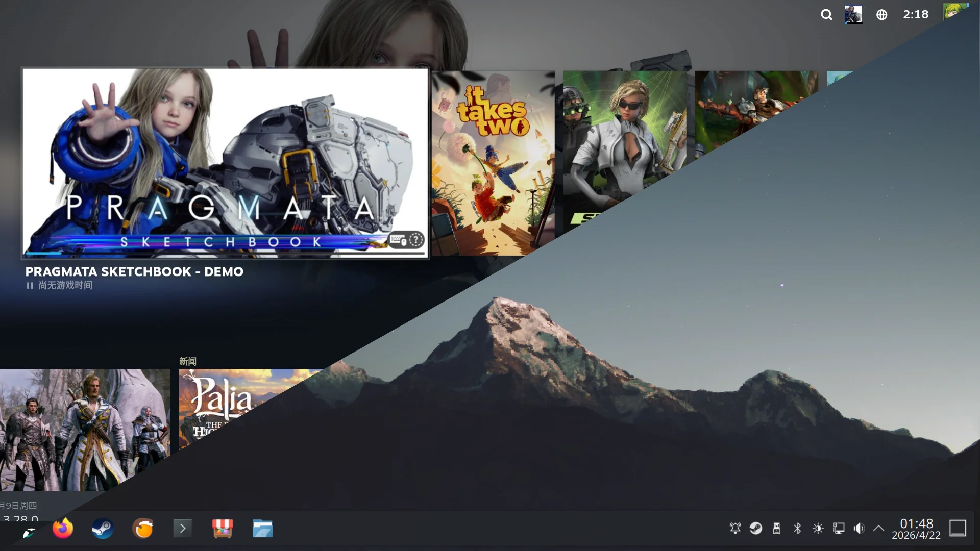Image resolution: width=980 pixels, height=551 pixels.
Task: Open the Discover software store icon
Action: [x=223, y=529]
